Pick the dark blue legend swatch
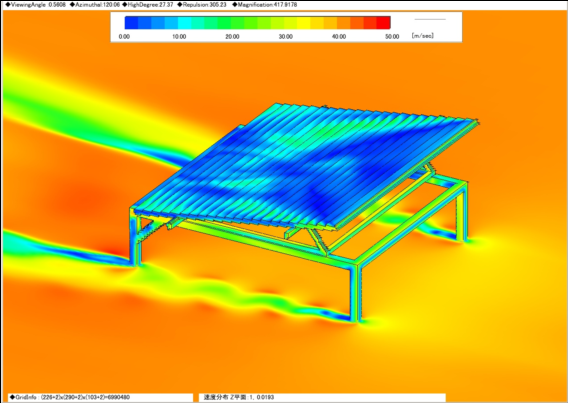Viewport: 568px width, 403px height. point(131,22)
